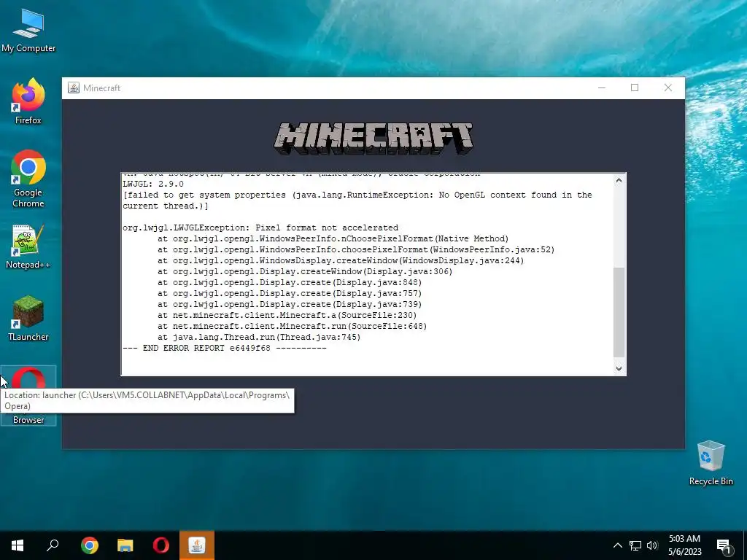
Task: Click the scroll up arrow of error log
Action: click(x=619, y=180)
